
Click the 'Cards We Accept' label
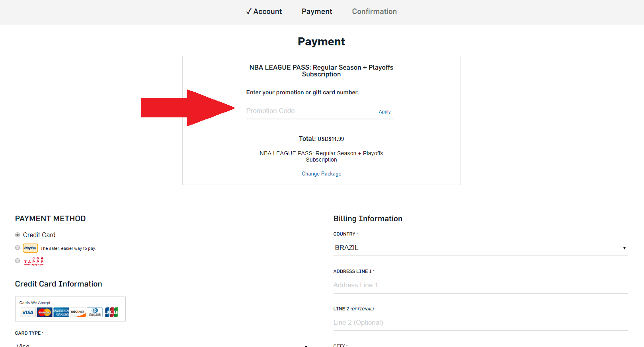pyautogui.click(x=35, y=303)
